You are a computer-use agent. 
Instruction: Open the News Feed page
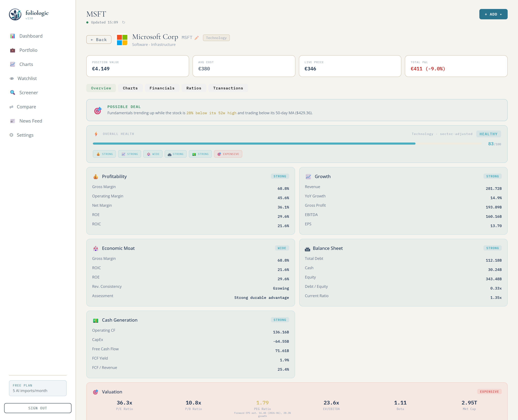(x=31, y=121)
